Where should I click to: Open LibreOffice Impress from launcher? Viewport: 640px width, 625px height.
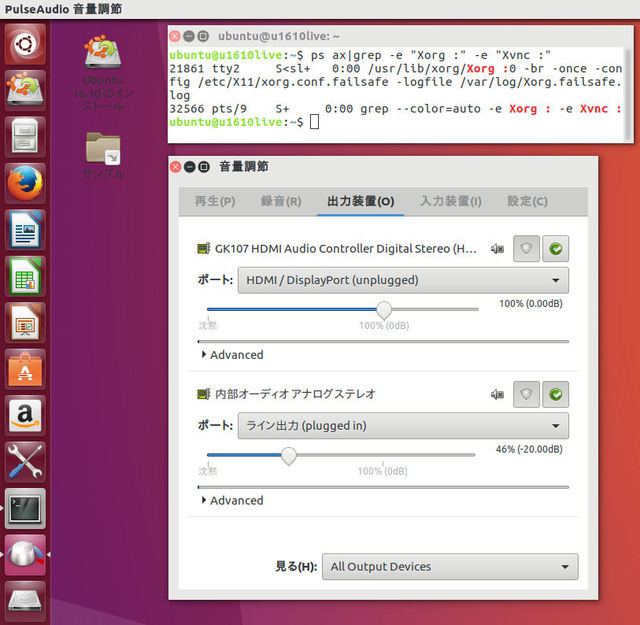[25, 323]
